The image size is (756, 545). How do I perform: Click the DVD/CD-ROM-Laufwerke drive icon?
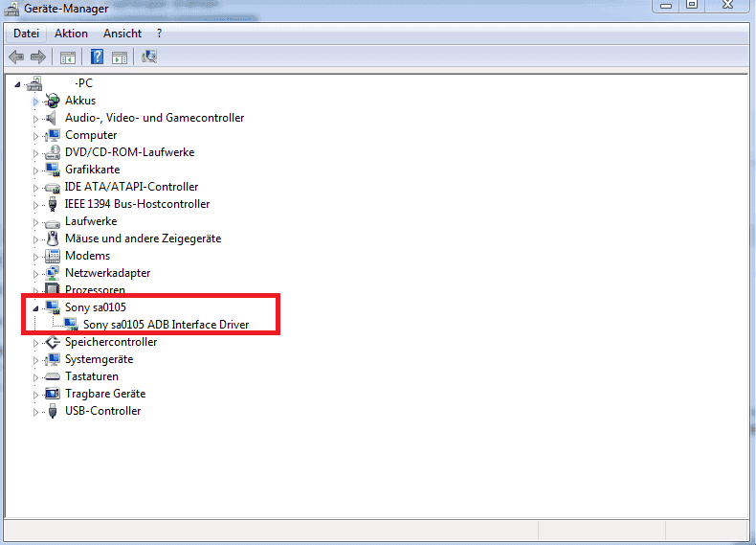(52, 152)
